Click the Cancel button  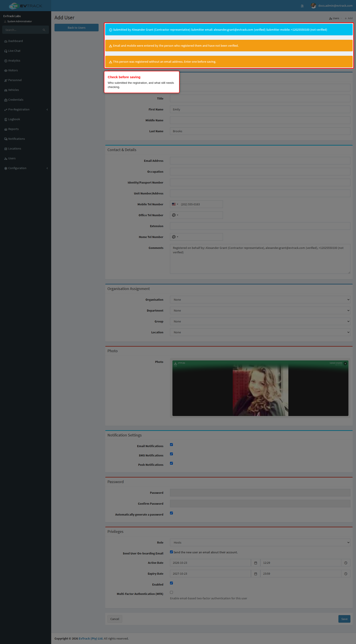(x=115, y=619)
